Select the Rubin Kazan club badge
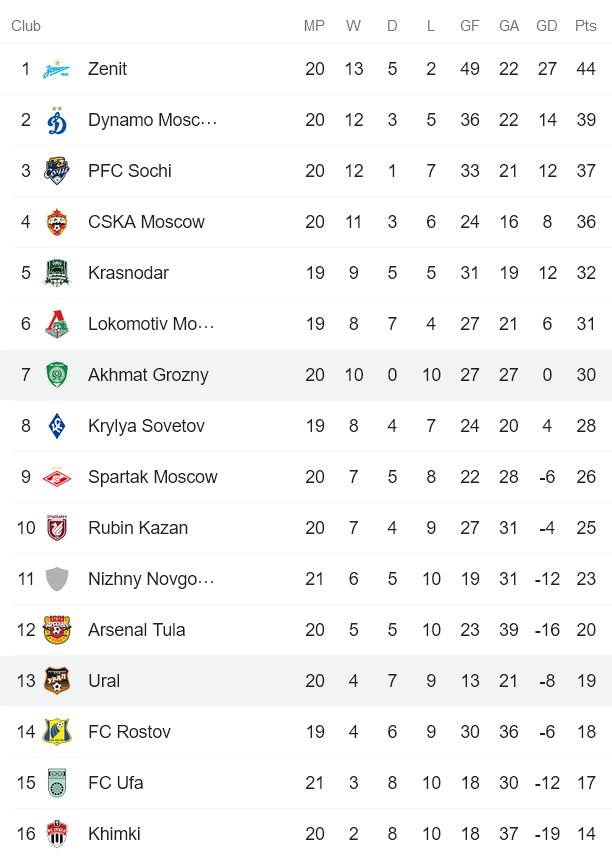 (59, 528)
